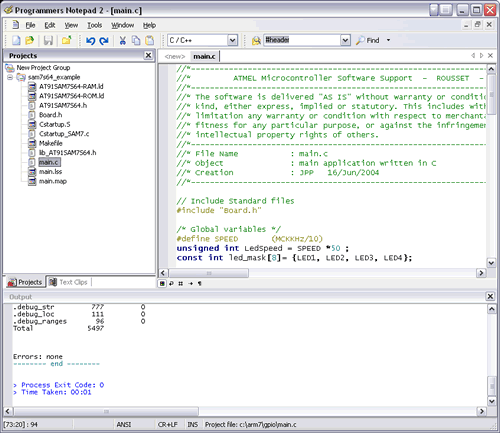Click the Save floppy disk icon
Viewport: 500px width, 433px height.
48,41
